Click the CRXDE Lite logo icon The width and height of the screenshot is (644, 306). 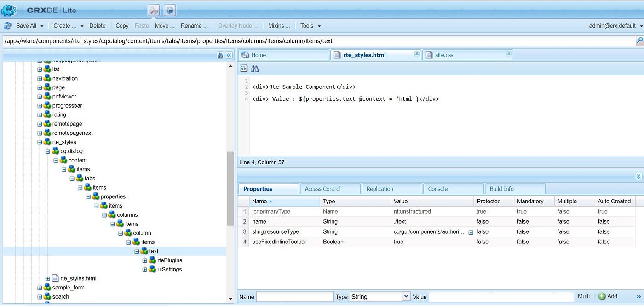point(9,10)
